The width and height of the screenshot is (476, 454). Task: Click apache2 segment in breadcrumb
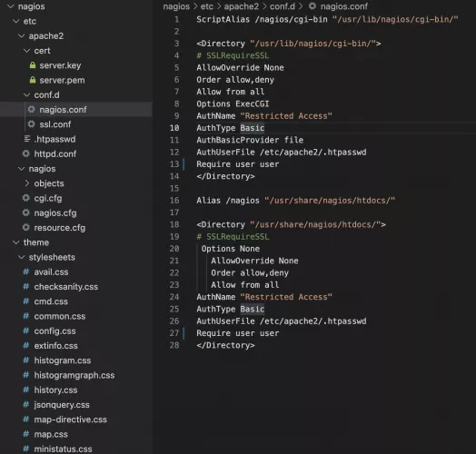coord(242,6)
